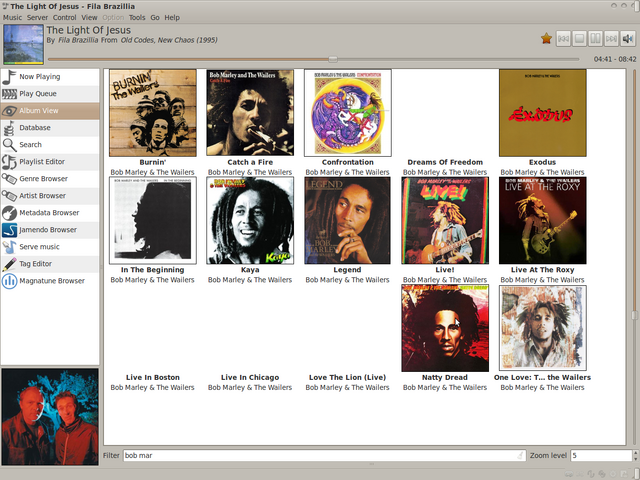Viewport: 640px width, 480px height.
Task: Click the Old Codes, New Chaos album link
Action: 169,40
